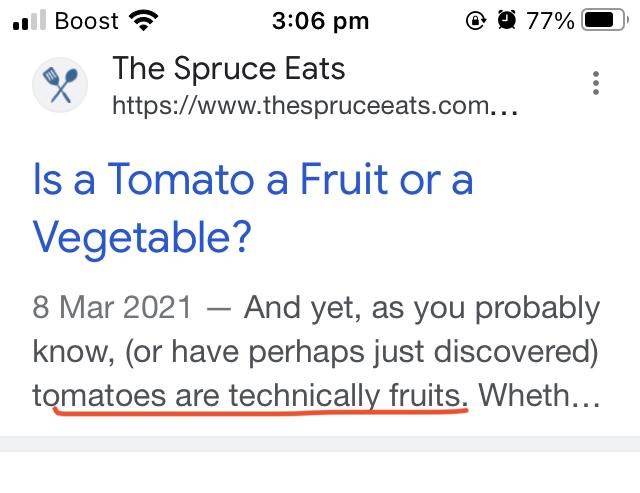The width and height of the screenshot is (640, 493).
Task: Open the three-dot result options menu
Action: click(596, 83)
